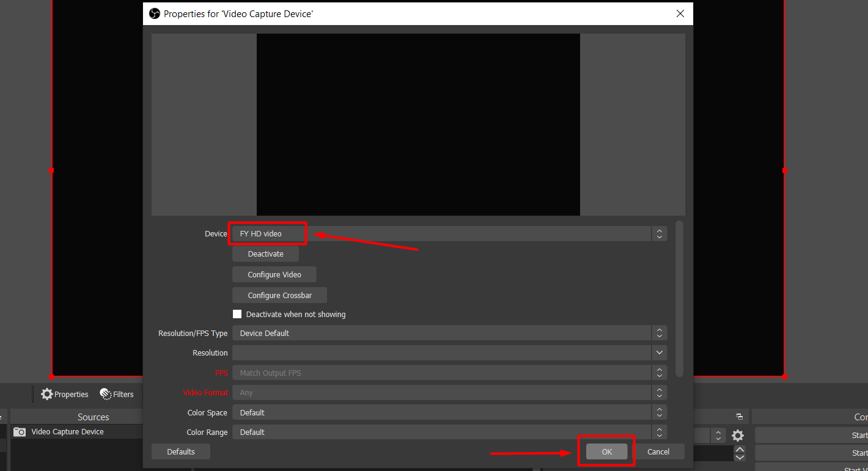This screenshot has width=868, height=471.
Task: Click the 'Color Range' label
Action: tap(207, 432)
